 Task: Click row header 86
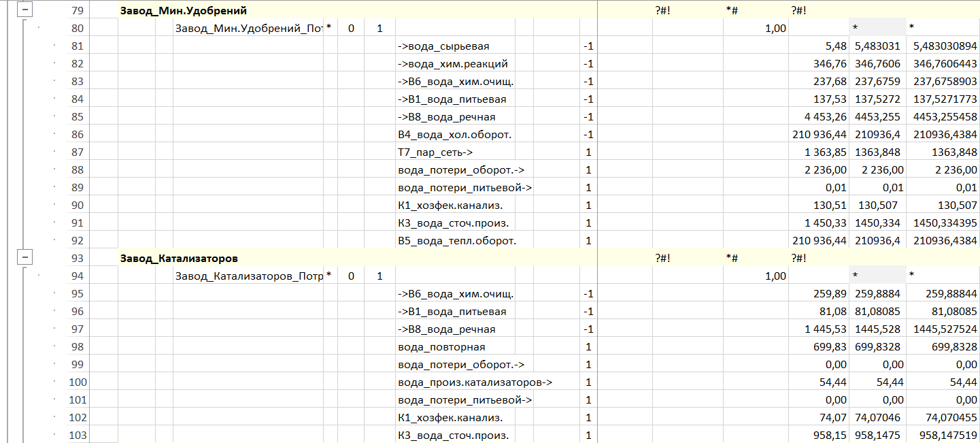tap(78, 135)
